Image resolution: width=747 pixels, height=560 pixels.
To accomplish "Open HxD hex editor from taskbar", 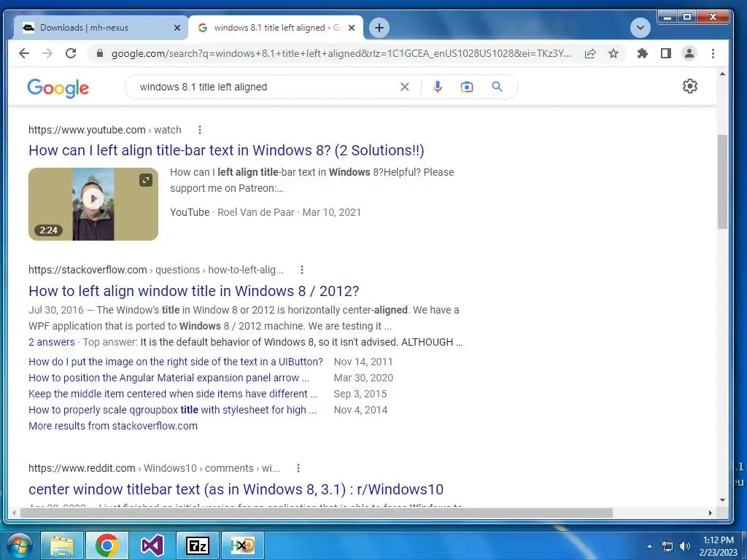I will (x=242, y=545).
